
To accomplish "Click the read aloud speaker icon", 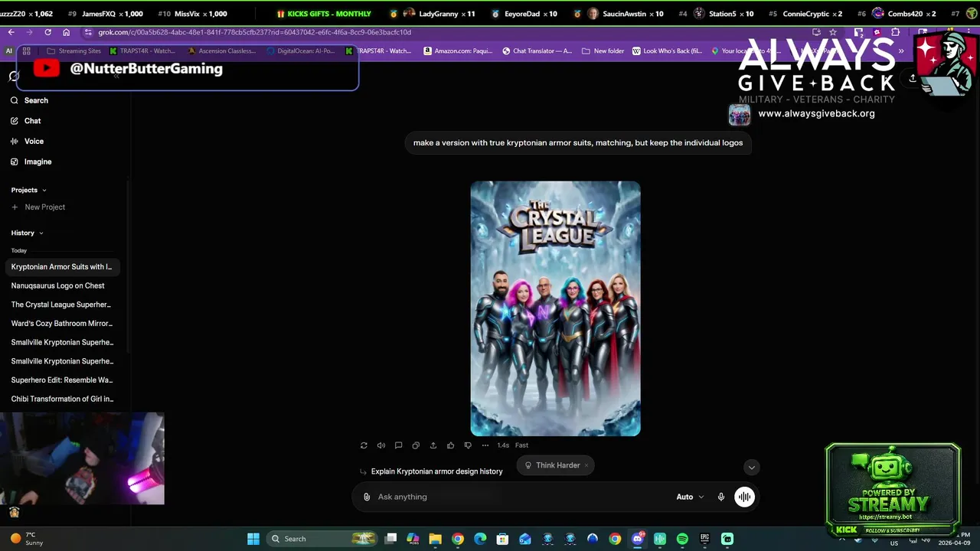I will (381, 445).
